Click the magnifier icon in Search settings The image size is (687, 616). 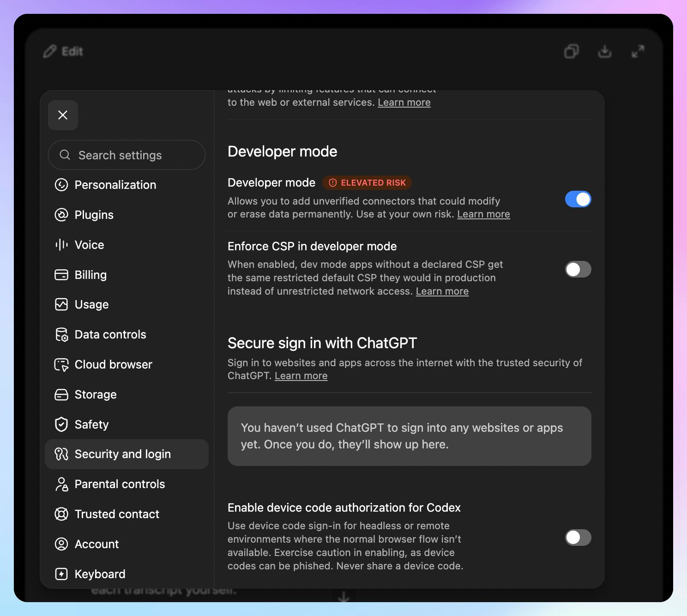pyautogui.click(x=65, y=155)
